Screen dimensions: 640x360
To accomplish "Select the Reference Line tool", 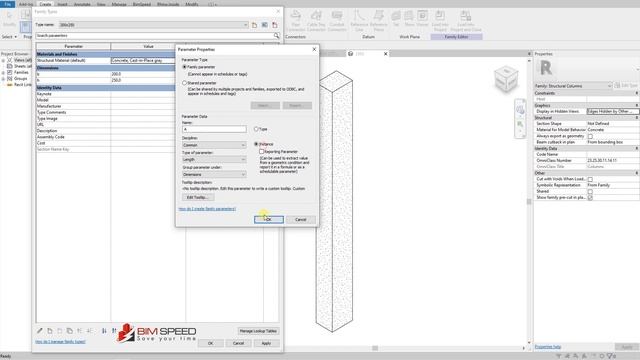I will (359, 21).
